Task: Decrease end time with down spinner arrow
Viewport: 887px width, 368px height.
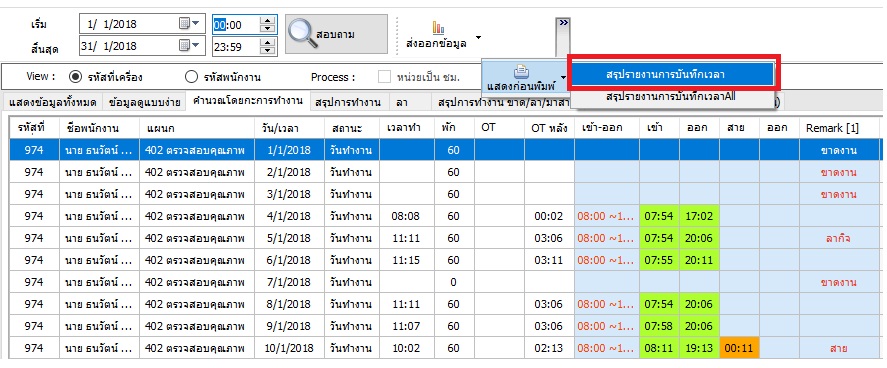Action: point(267,51)
